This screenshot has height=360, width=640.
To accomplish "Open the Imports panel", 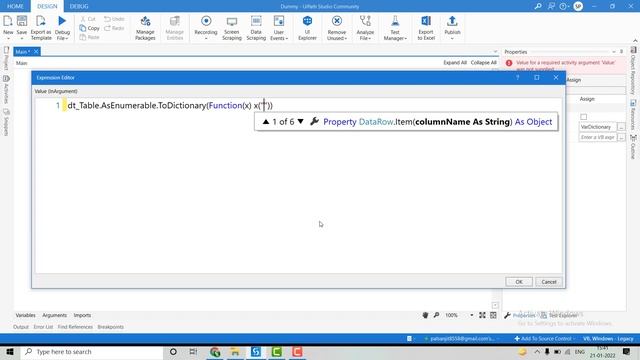I will [x=82, y=315].
